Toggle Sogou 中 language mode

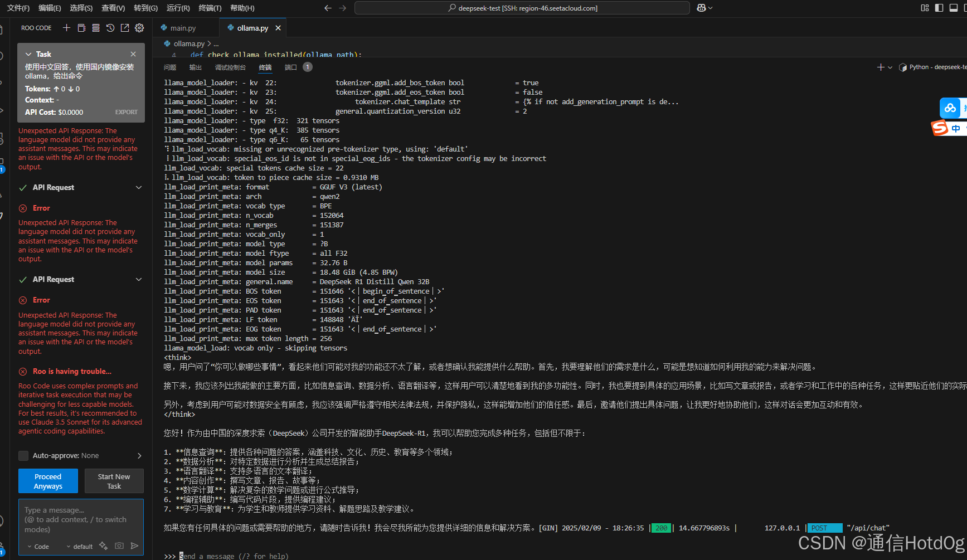pyautogui.click(x=956, y=129)
